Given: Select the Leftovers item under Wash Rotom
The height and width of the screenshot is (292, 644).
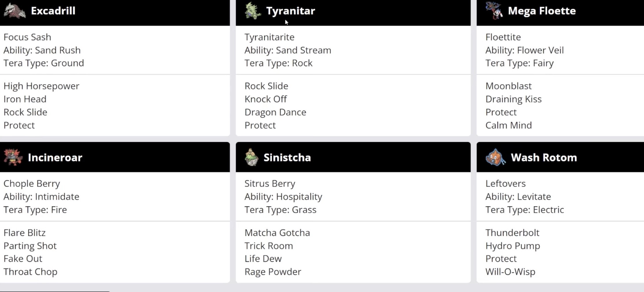Looking at the screenshot, I should pyautogui.click(x=505, y=183).
